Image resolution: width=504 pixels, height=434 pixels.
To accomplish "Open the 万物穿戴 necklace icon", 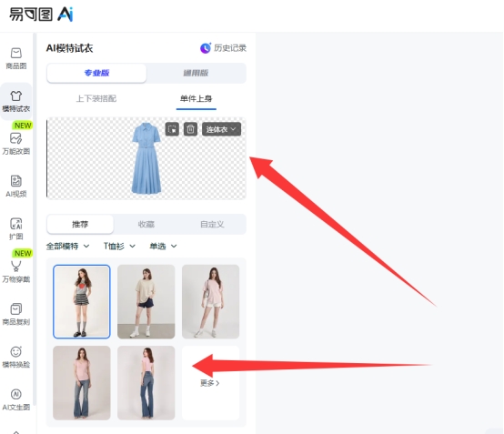I will (x=16, y=267).
